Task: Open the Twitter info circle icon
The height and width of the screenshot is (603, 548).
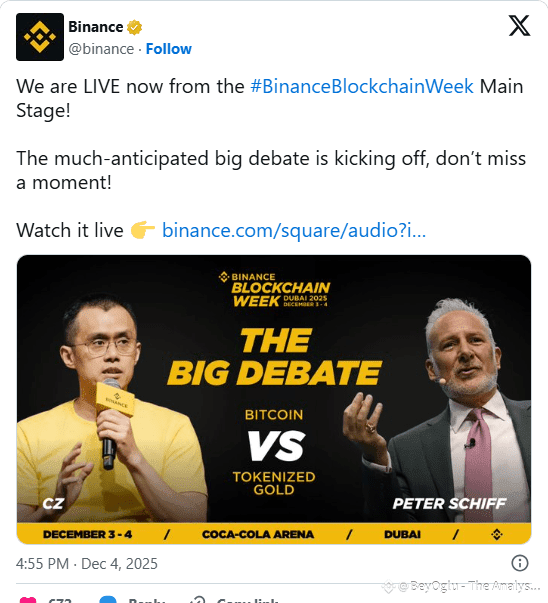Action: [520, 563]
